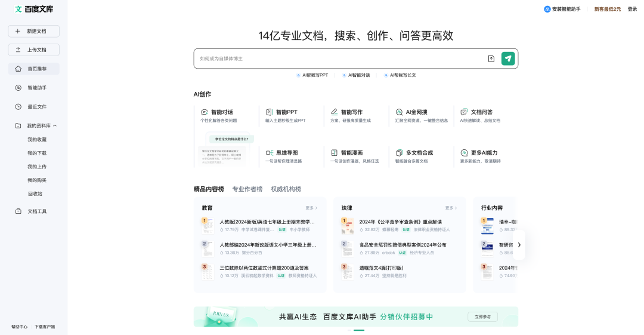Image resolution: width=644 pixels, height=335 pixels.
Task: Open document 食品安全惩罚性赔偿典型案例2024年公布
Action: click(403, 245)
